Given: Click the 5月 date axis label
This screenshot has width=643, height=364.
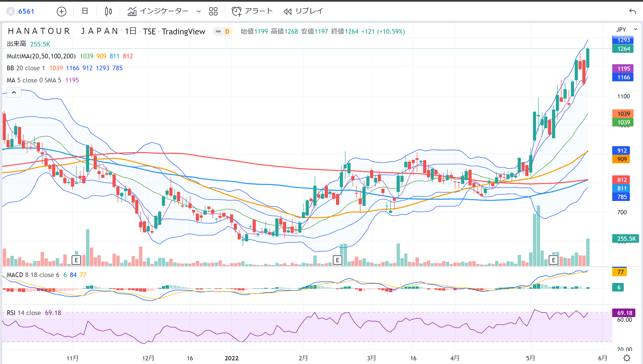Looking at the screenshot, I should click(530, 358).
